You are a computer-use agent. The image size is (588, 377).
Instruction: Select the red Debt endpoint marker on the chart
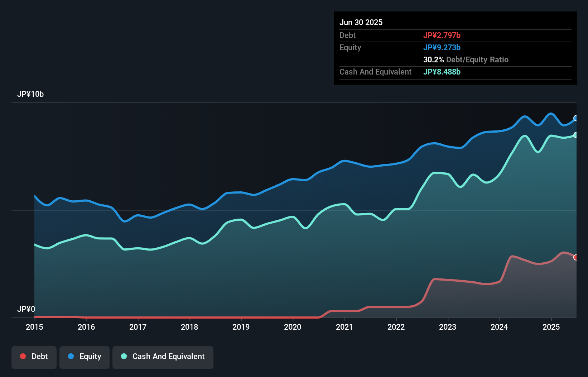click(575, 257)
